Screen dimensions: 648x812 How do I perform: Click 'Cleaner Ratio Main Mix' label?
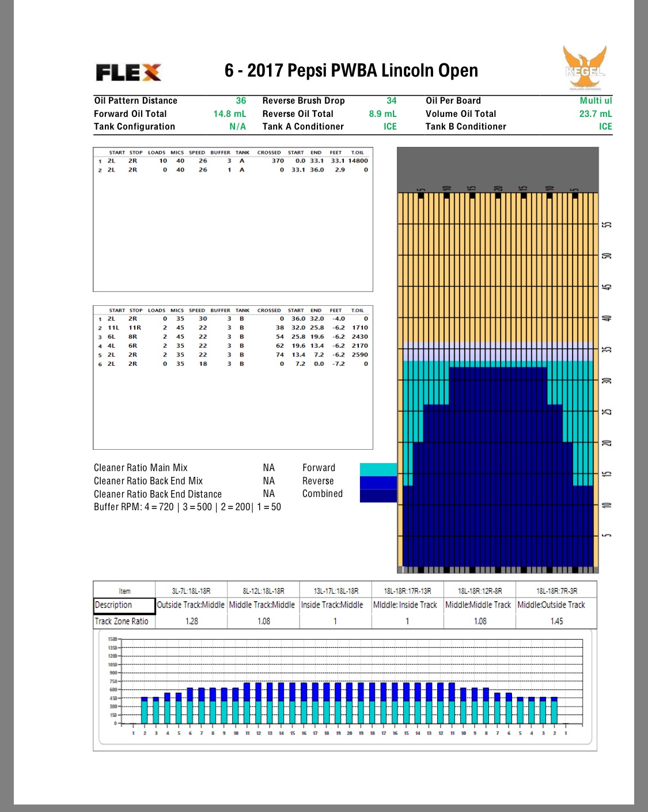(x=141, y=468)
